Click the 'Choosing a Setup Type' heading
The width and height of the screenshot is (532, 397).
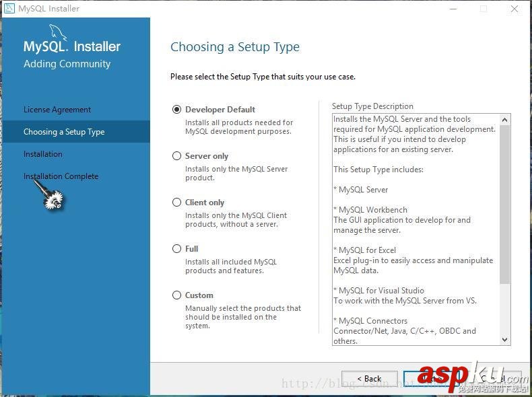(235, 47)
